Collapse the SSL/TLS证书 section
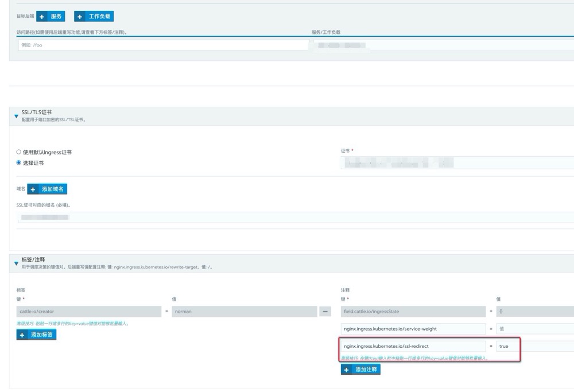 click(16, 116)
